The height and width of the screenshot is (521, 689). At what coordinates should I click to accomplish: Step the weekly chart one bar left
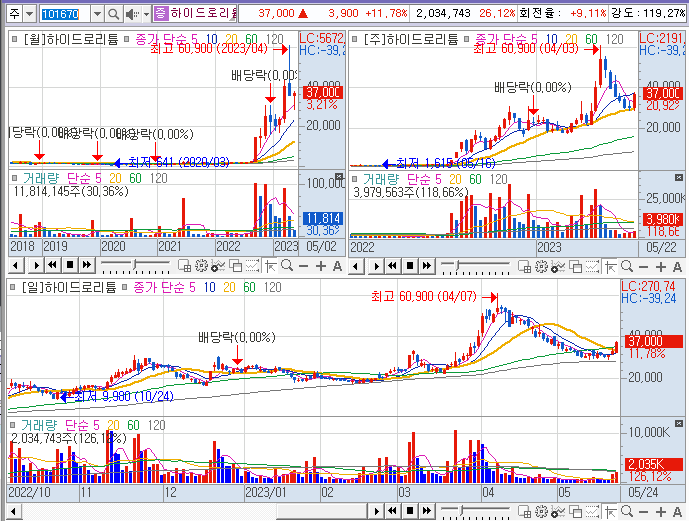pyautogui.click(x=356, y=266)
